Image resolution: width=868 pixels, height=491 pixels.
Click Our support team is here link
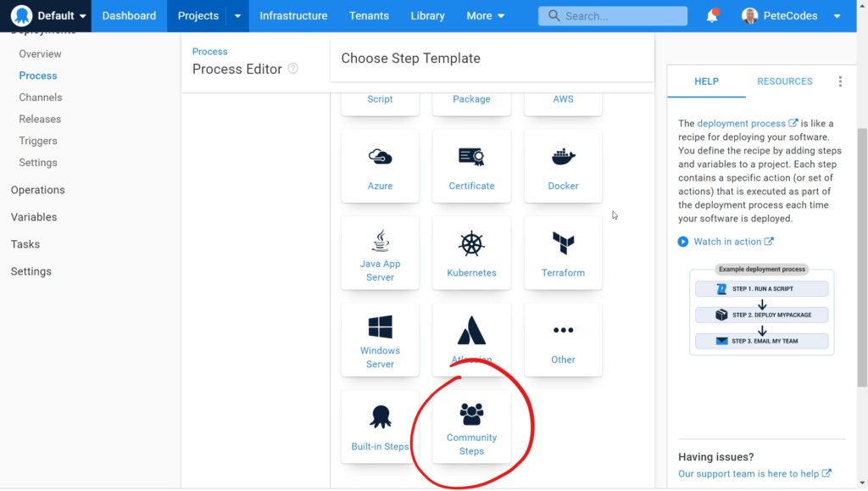(x=754, y=474)
